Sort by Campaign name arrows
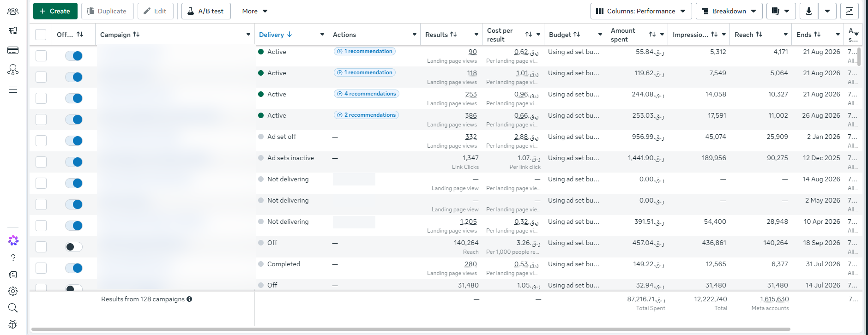 click(136, 35)
